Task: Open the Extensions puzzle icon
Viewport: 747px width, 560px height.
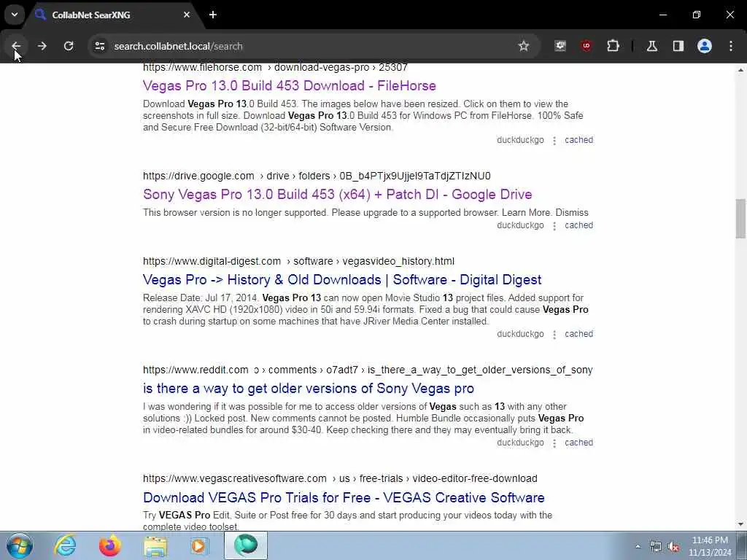Action: [613, 46]
